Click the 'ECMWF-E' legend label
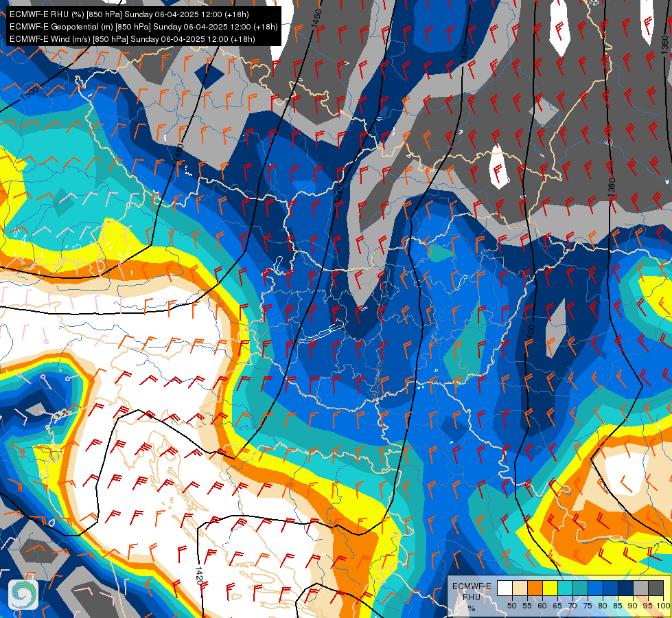 pyautogui.click(x=472, y=586)
